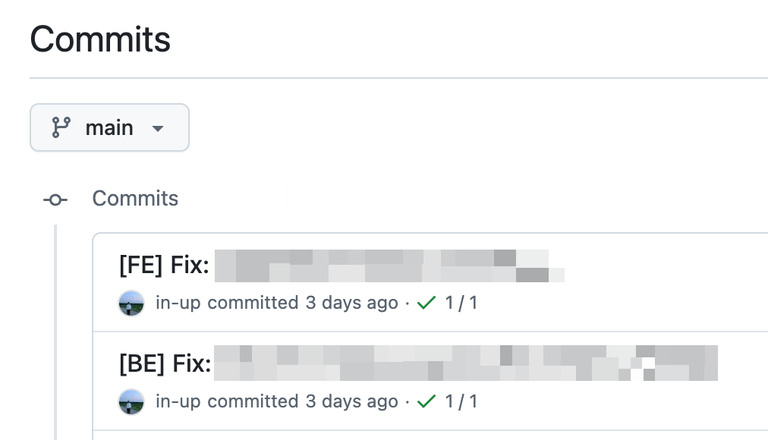
Task: Click the large Commits page heading
Action: click(x=100, y=41)
